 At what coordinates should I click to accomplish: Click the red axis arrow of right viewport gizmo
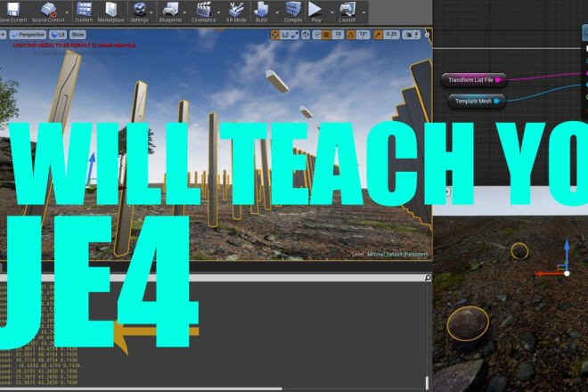coord(548,274)
